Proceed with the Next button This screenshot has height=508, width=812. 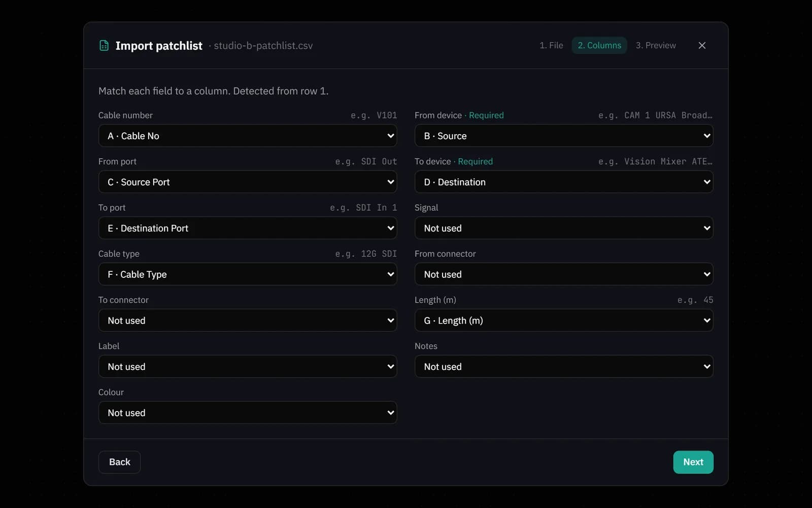coord(693,462)
